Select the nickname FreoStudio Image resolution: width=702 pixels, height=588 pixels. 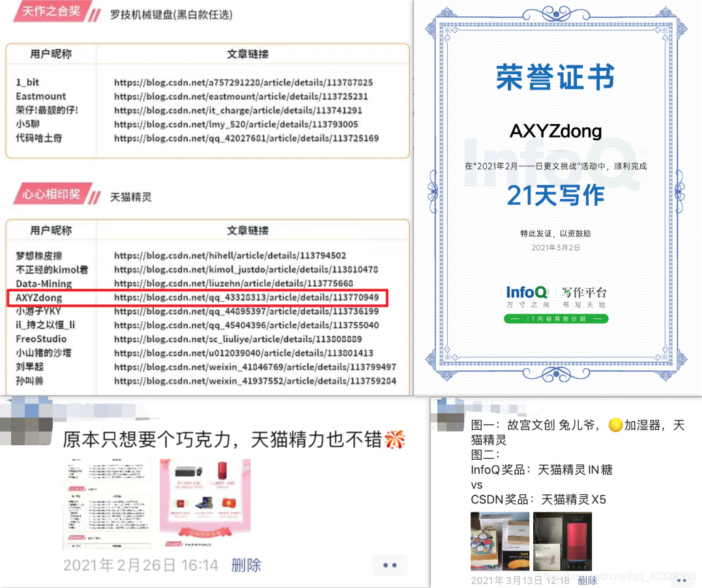(41, 338)
